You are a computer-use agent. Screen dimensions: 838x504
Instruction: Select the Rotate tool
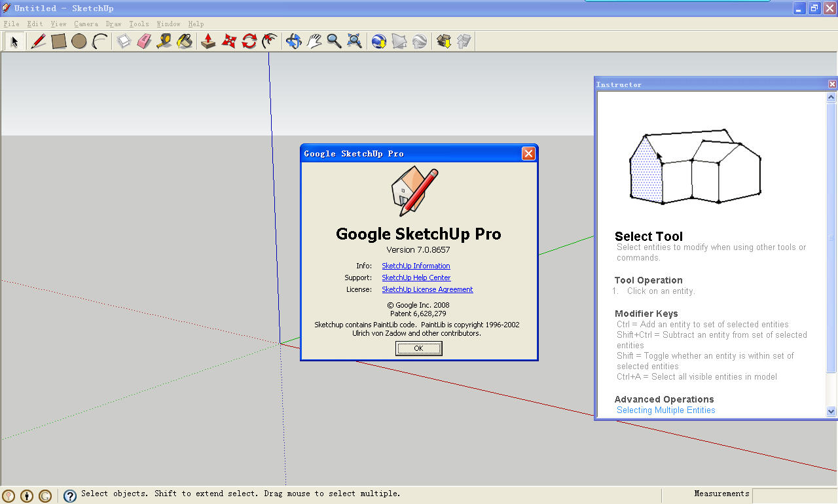coord(249,41)
